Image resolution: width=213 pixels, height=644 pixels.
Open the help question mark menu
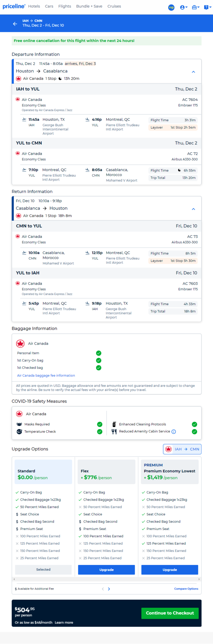click(208, 7)
